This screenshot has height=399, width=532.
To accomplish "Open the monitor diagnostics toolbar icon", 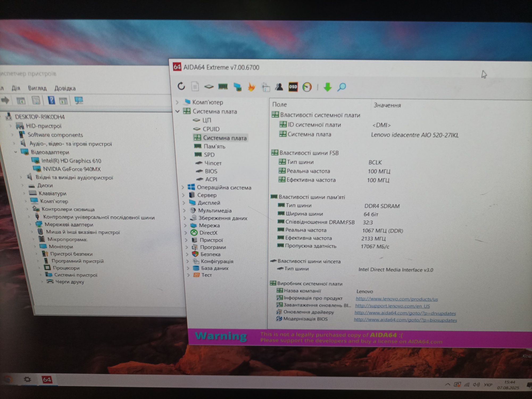I will tap(237, 87).
